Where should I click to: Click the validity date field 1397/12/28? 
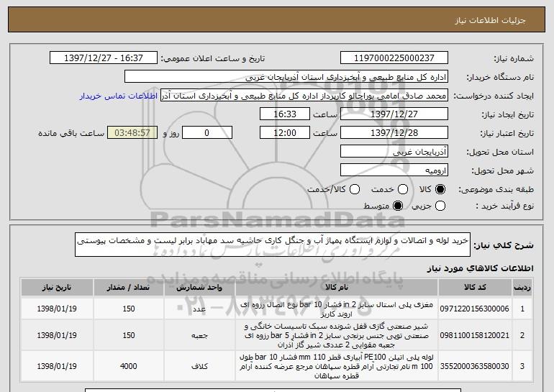click(394, 133)
